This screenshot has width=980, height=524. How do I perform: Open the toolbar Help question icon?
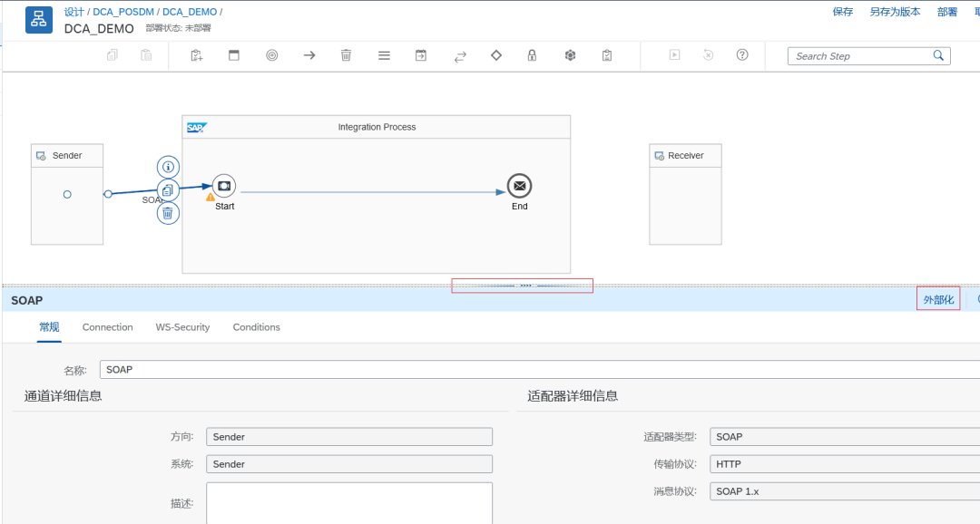(742, 55)
